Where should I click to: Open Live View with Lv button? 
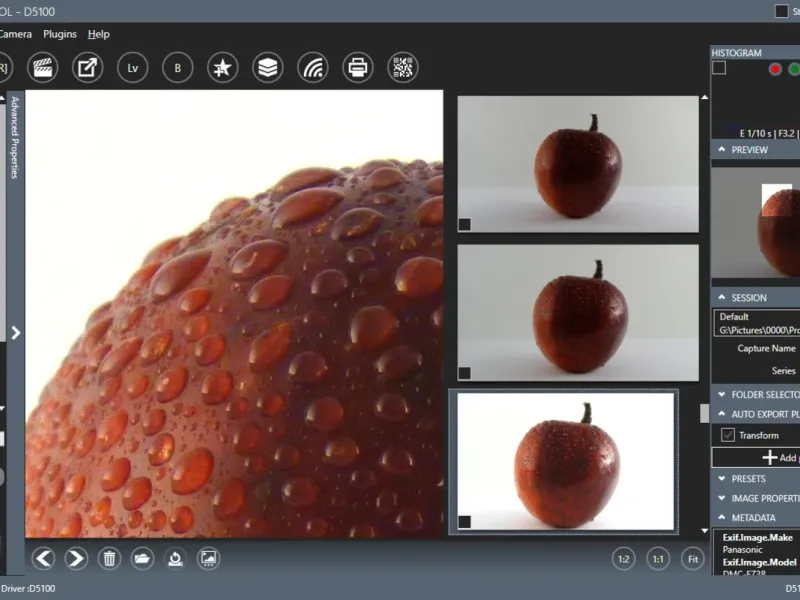(133, 67)
